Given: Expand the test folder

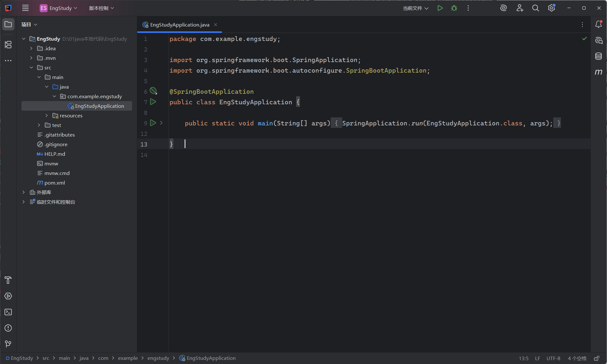Looking at the screenshot, I should 39,125.
